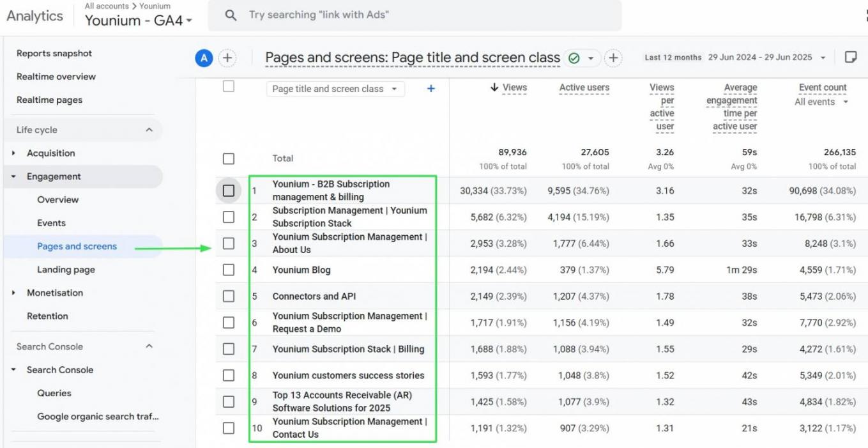Toggle the Total row checkbox

229,158
